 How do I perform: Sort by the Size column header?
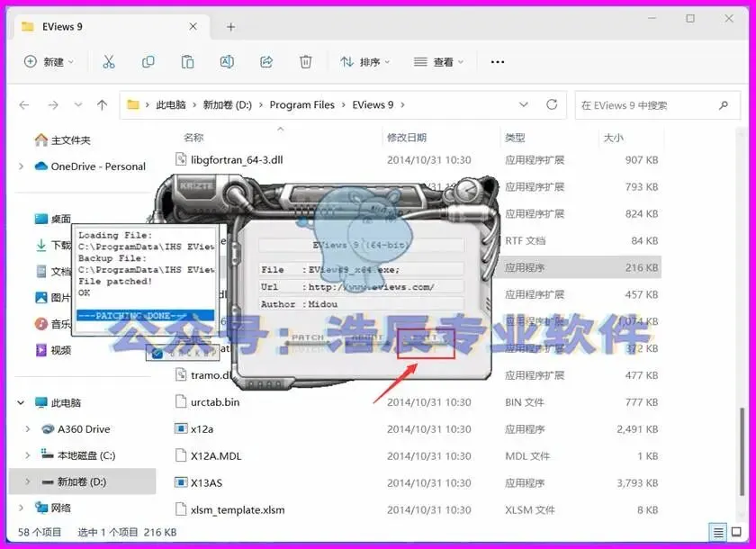[613, 138]
